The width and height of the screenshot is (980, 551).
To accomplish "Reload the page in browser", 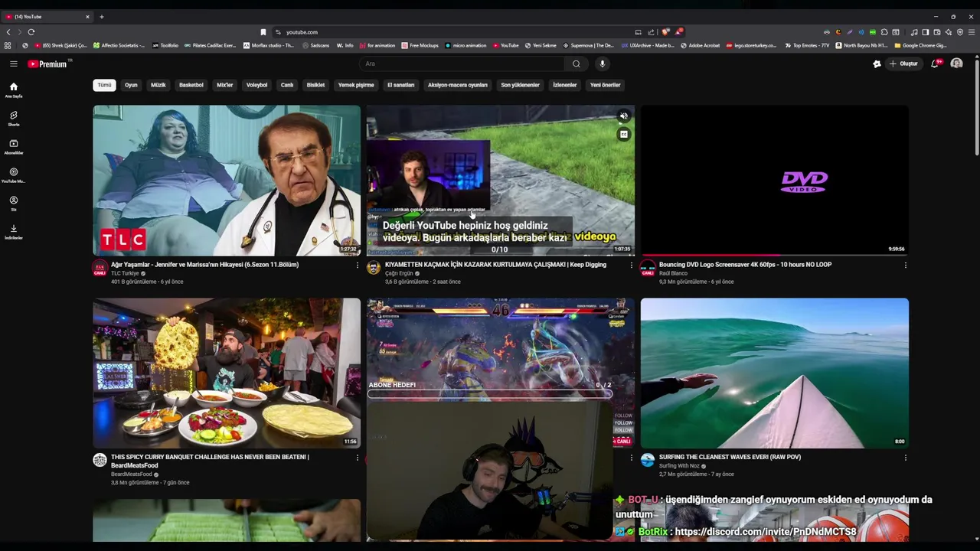I will [x=31, y=32].
